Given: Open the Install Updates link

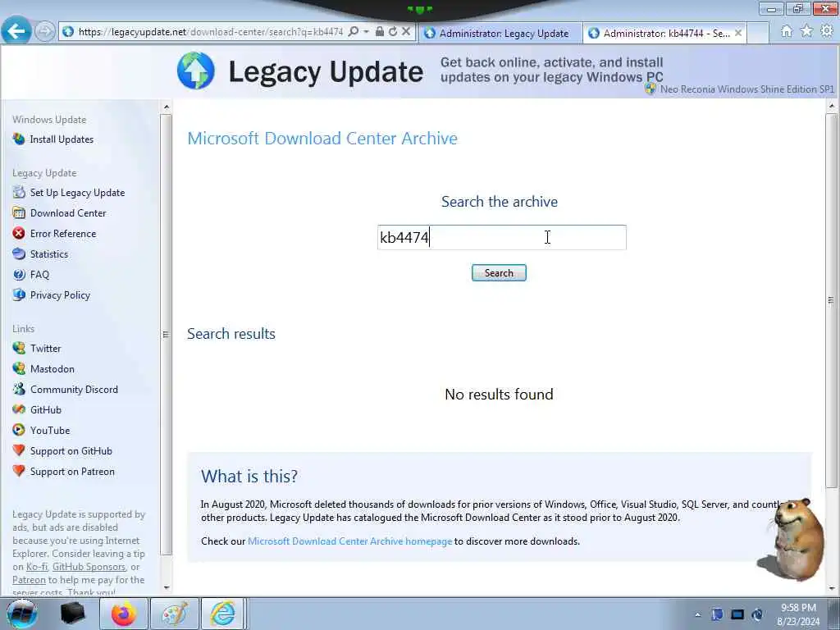Looking at the screenshot, I should point(62,139).
